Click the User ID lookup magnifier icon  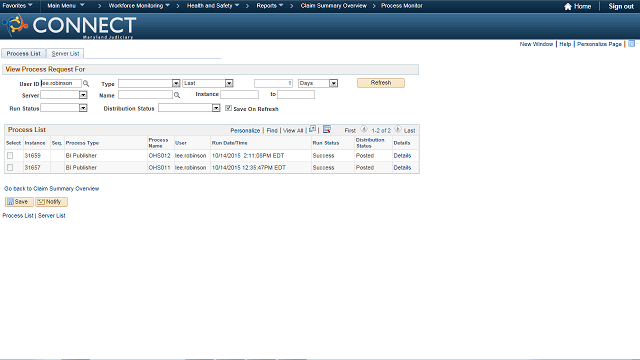(86, 83)
